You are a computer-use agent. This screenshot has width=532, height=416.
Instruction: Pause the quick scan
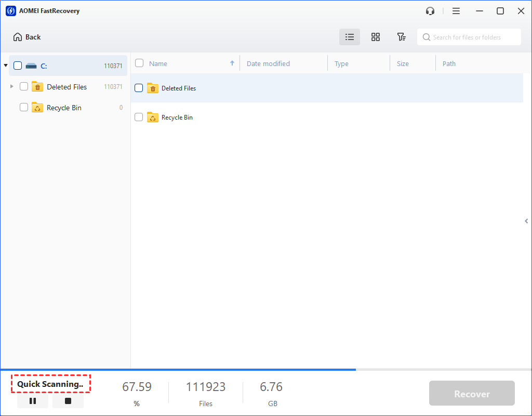coord(33,401)
